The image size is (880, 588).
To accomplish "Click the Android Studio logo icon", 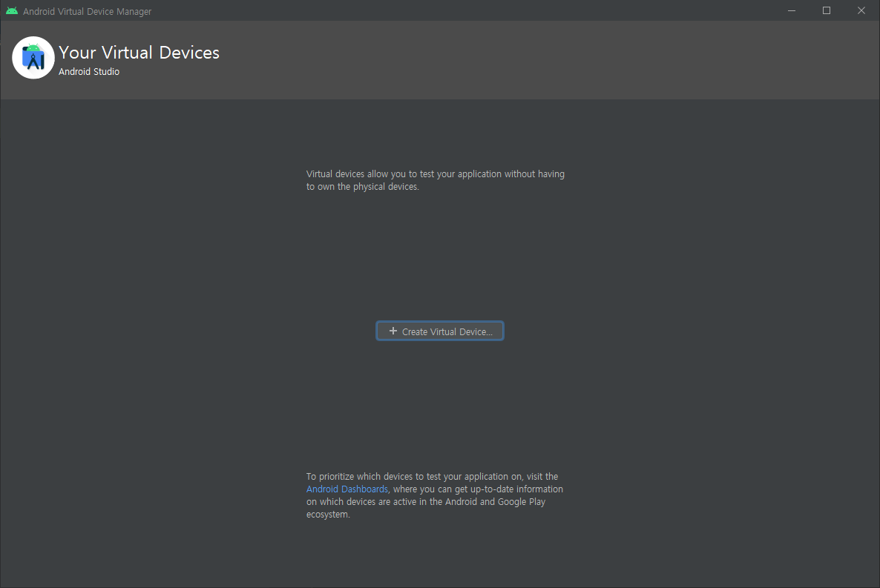I will coord(33,58).
